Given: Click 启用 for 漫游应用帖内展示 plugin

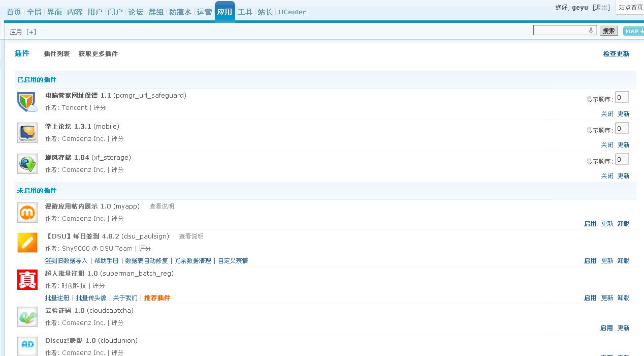Looking at the screenshot, I should [590, 224].
